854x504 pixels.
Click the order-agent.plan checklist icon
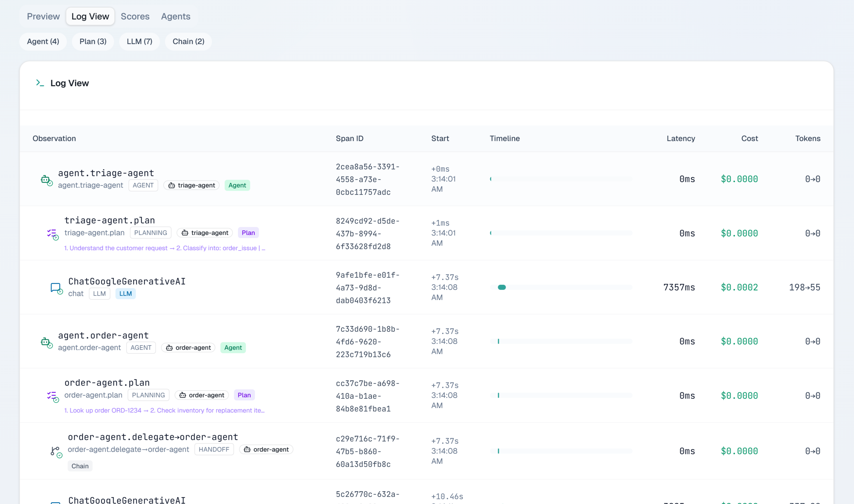52,396
